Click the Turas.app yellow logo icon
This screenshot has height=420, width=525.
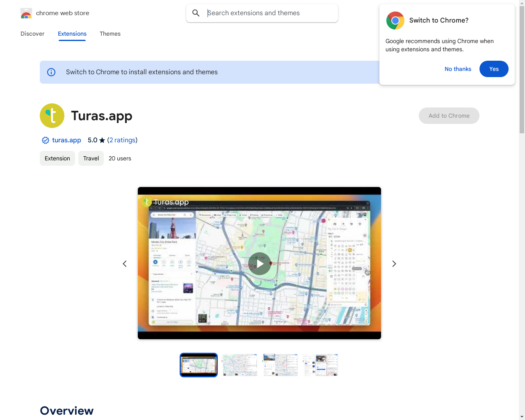pyautogui.click(x=52, y=116)
